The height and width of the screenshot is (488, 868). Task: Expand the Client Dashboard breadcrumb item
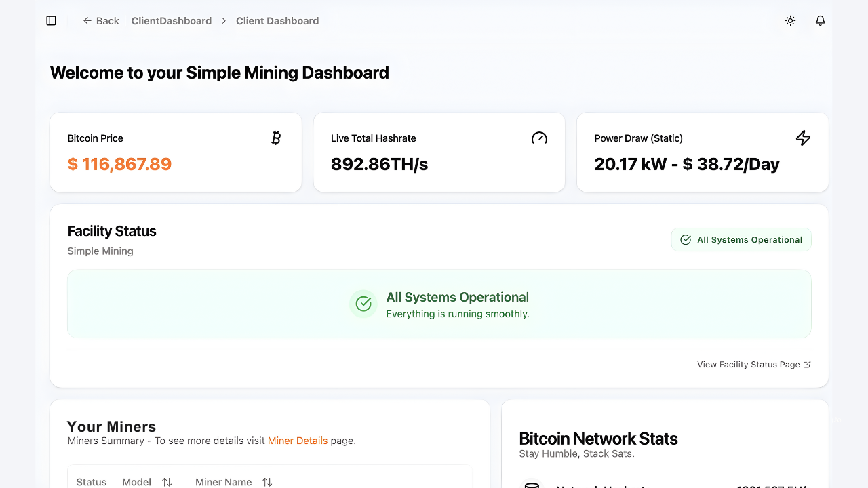click(277, 21)
